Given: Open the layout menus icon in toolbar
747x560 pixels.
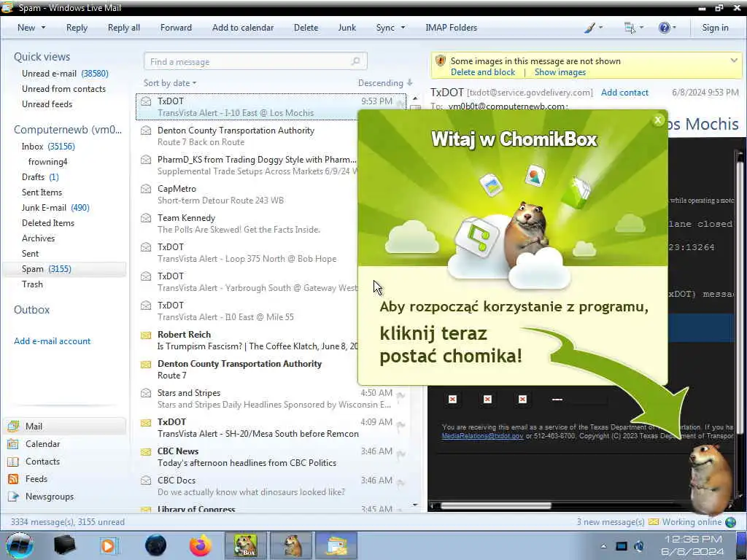Looking at the screenshot, I should [x=630, y=28].
